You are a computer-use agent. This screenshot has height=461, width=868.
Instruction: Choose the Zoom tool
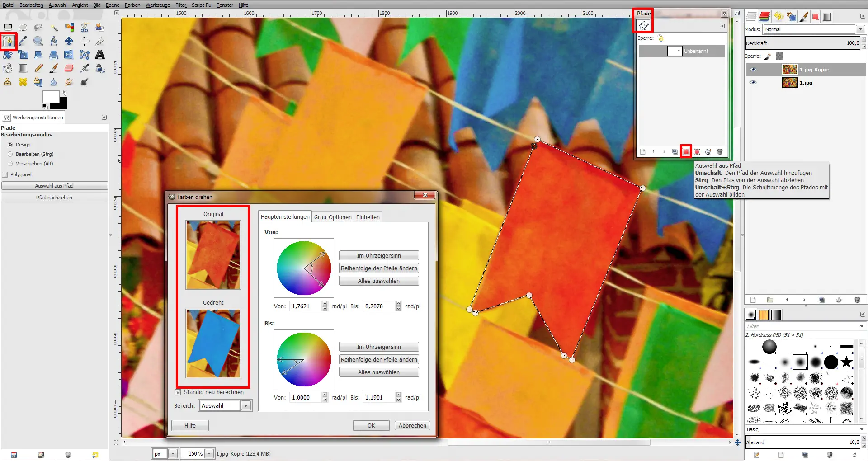[38, 41]
